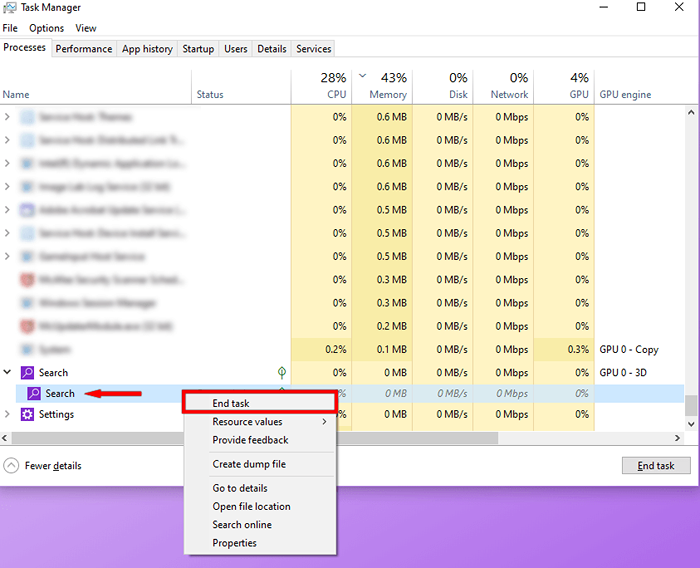Click the green leaf status icon on Search row
The height and width of the screenshot is (568, 700).
click(x=282, y=372)
